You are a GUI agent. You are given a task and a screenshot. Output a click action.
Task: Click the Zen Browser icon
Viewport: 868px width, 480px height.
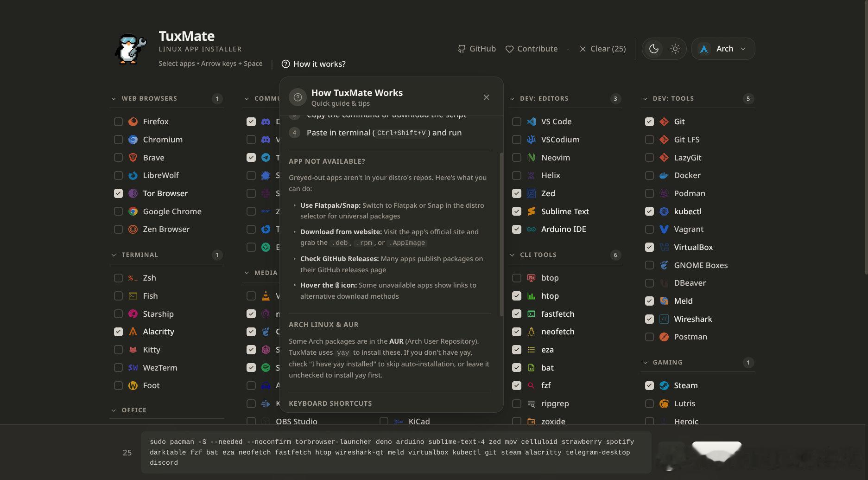click(x=133, y=229)
